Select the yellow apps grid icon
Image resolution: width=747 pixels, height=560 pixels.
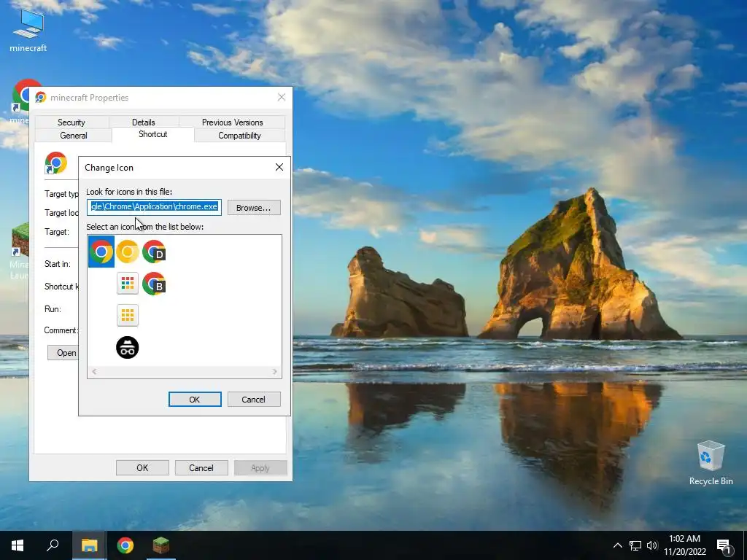pos(127,315)
